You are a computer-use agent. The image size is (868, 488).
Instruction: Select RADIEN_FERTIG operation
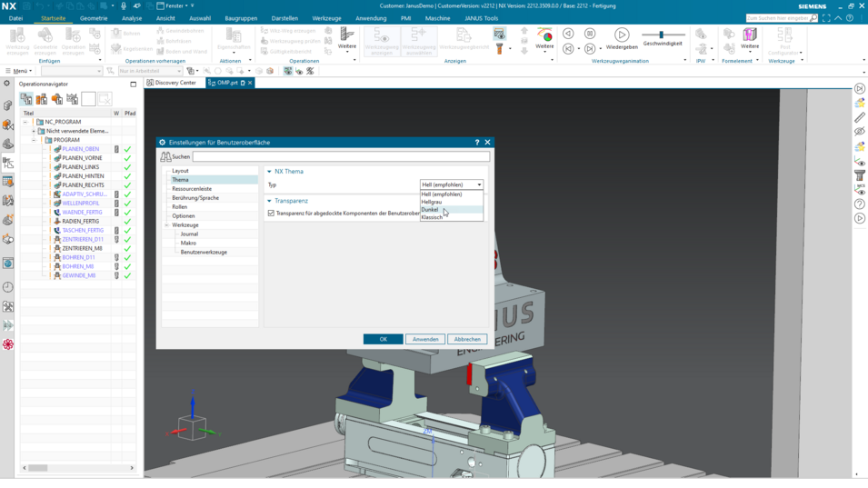[80, 222]
